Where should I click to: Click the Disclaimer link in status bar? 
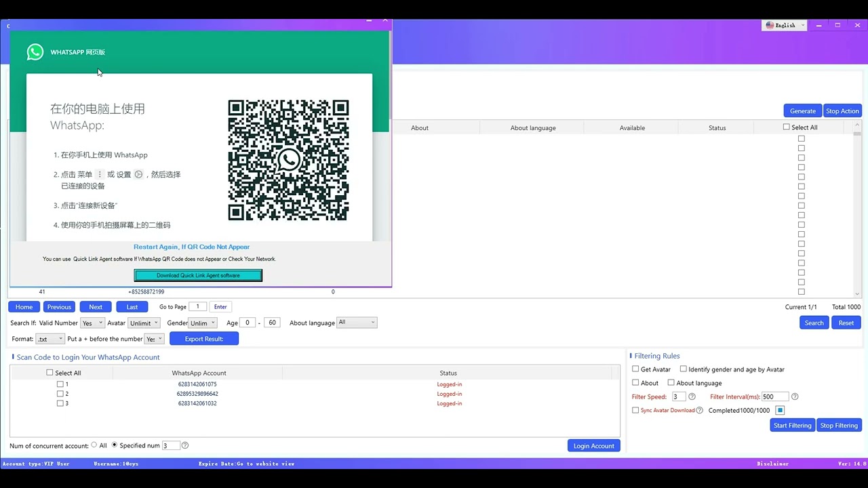point(773,464)
